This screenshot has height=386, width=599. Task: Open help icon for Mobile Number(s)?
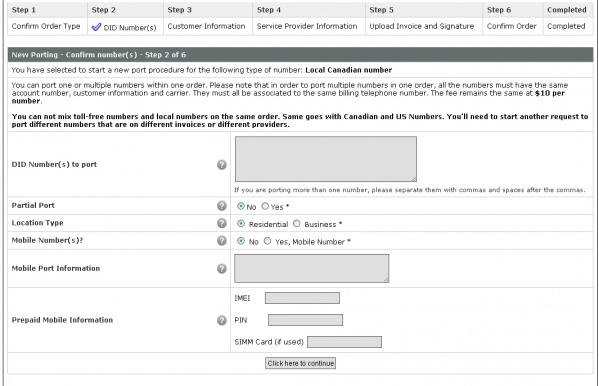[222, 241]
